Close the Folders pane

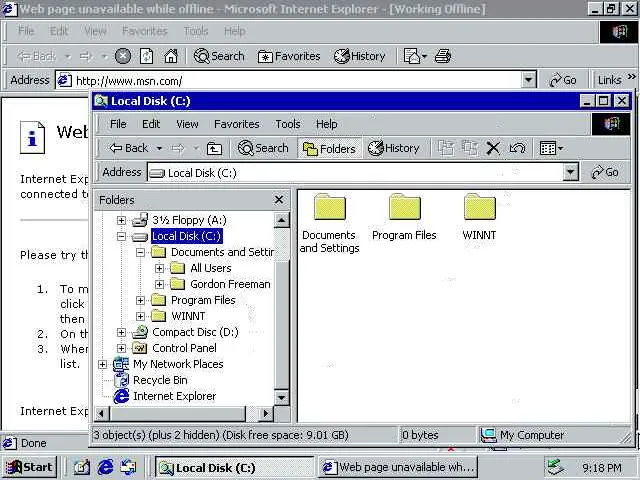[x=279, y=200]
